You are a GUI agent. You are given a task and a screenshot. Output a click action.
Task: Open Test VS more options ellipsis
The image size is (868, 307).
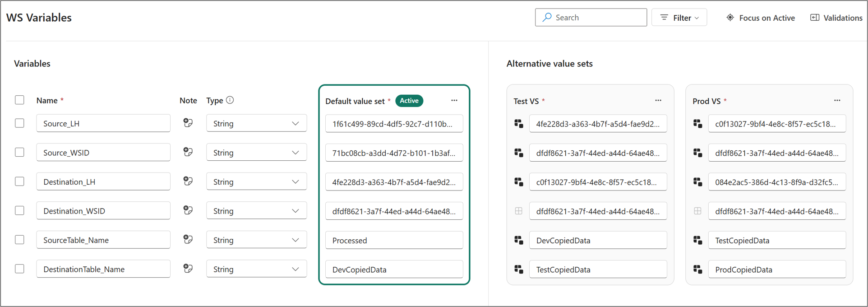pyautogui.click(x=658, y=101)
